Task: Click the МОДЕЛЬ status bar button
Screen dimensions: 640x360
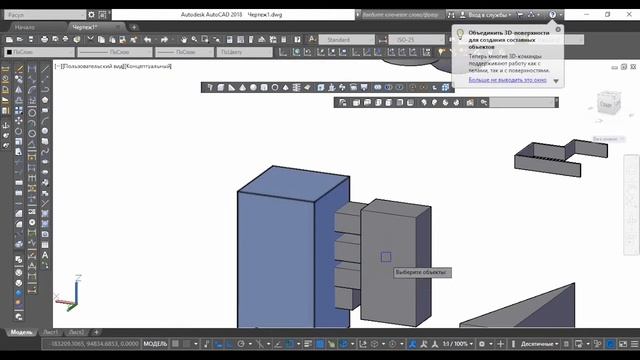Action: coord(155,344)
